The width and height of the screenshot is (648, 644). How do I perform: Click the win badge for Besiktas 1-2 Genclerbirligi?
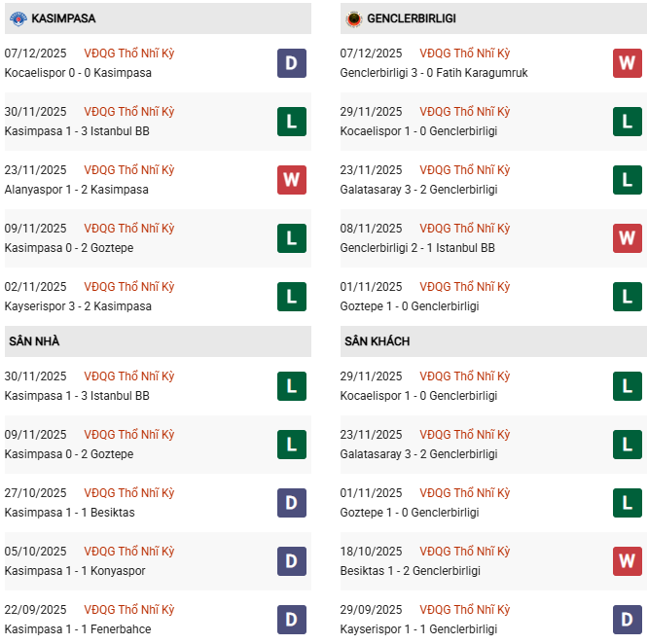point(627,561)
